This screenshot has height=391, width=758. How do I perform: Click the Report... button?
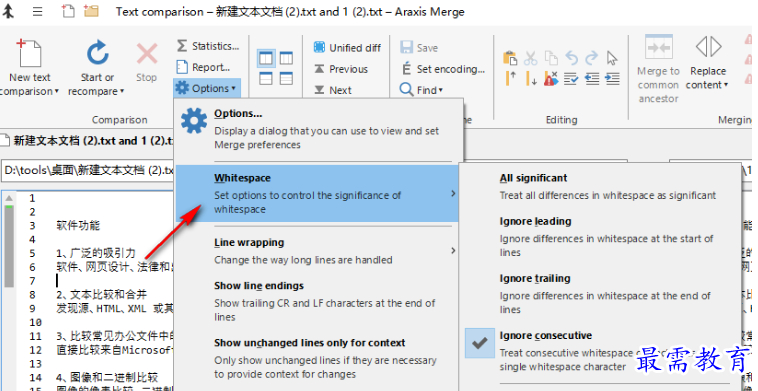coord(203,67)
